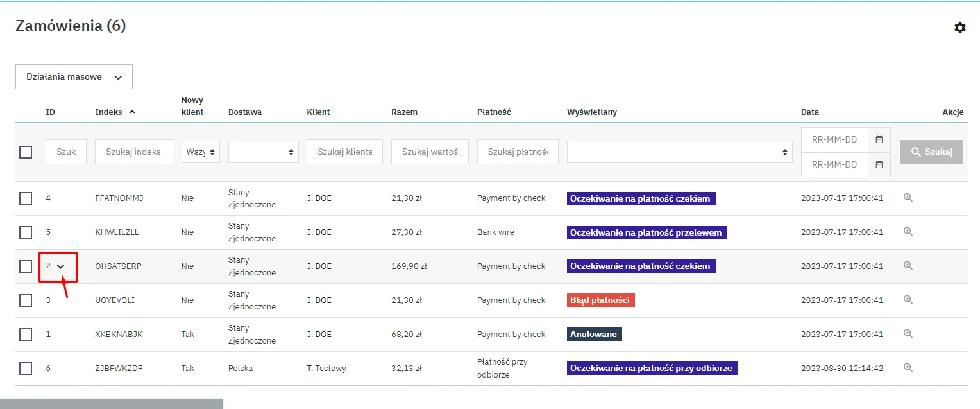980x409 pixels.
Task: Check the box for order ID 4
Action: tap(26, 198)
